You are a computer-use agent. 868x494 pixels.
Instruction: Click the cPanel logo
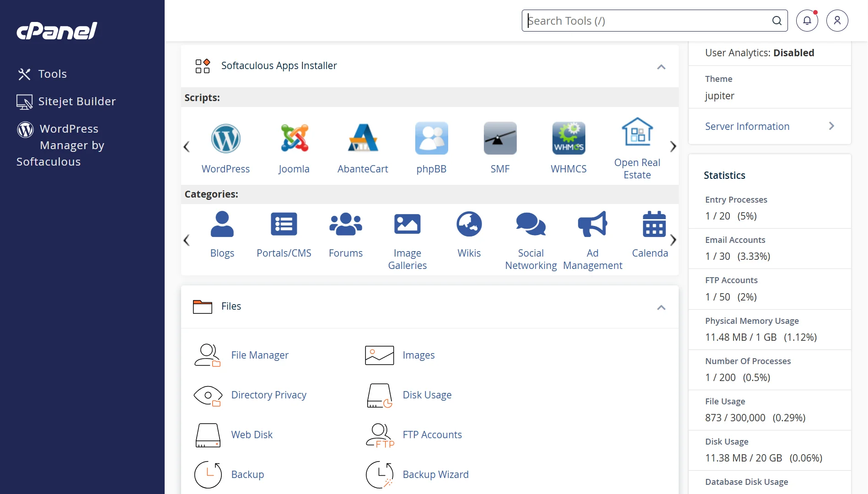pyautogui.click(x=57, y=31)
